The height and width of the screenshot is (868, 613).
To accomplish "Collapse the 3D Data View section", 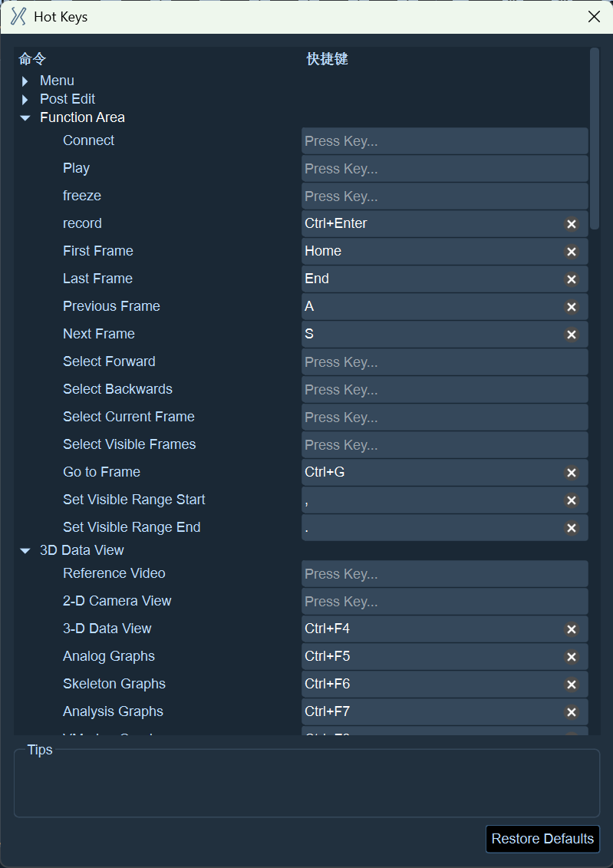I will 25,551.
